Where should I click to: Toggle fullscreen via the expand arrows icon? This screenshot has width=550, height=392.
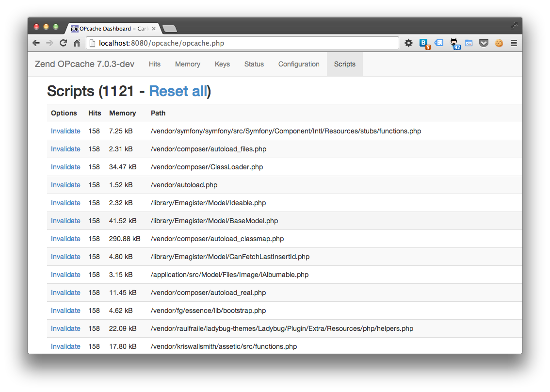click(x=514, y=25)
